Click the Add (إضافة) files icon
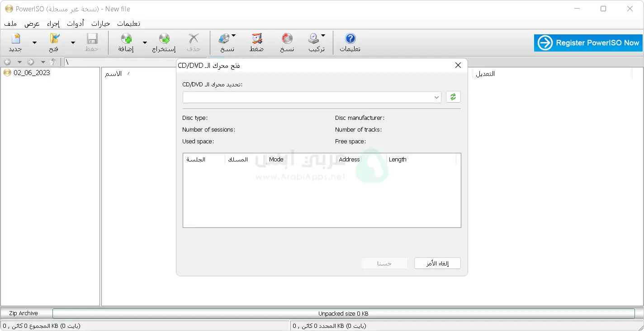The width and height of the screenshot is (644, 331). click(x=126, y=39)
